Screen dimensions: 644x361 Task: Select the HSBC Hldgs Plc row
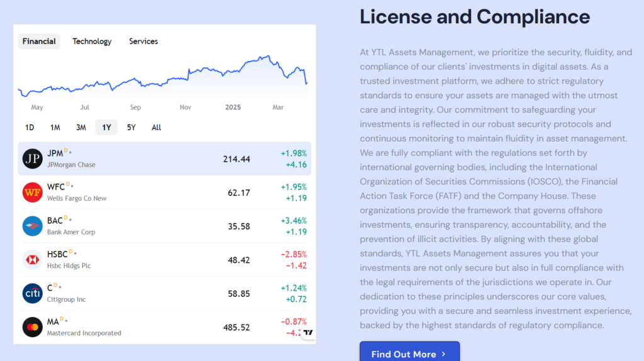tap(164, 260)
